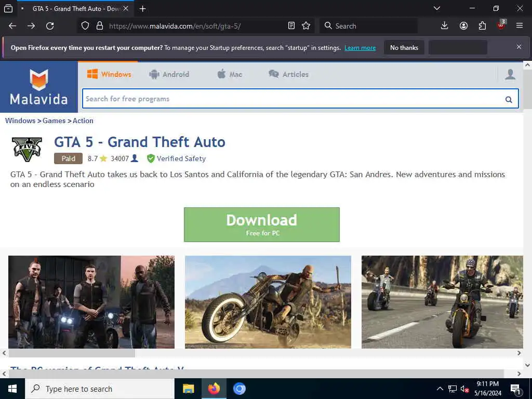Open the list all tabs dropdown arrow
The width and height of the screenshot is (532, 399).
[x=437, y=8]
